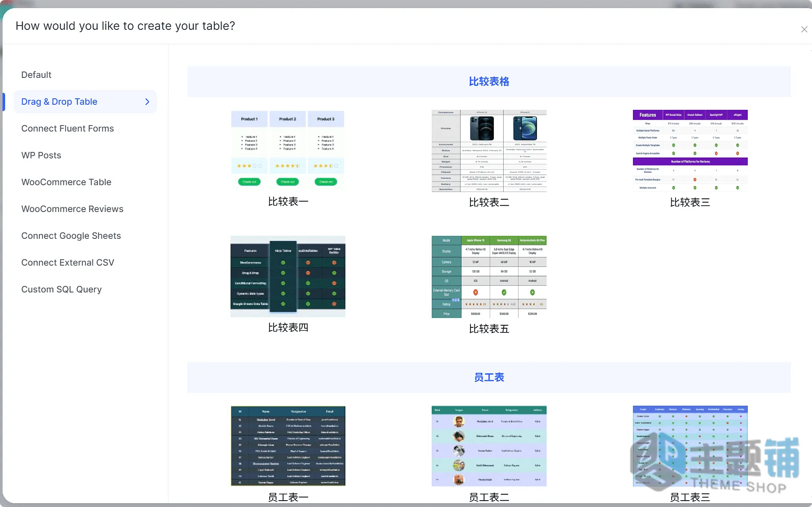The height and width of the screenshot is (507, 812).
Task: Pick the 比较表二 phone comparison thumbnail
Action: pyautogui.click(x=489, y=151)
